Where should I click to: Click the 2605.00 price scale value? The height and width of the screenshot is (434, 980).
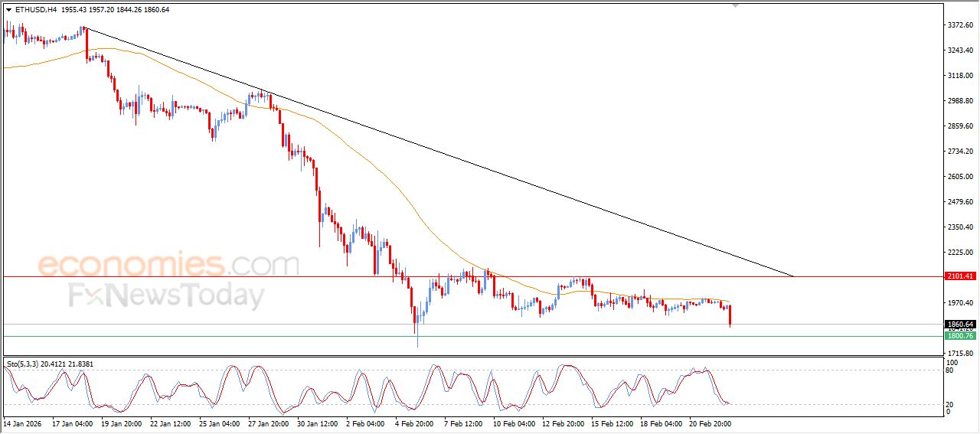(x=959, y=176)
